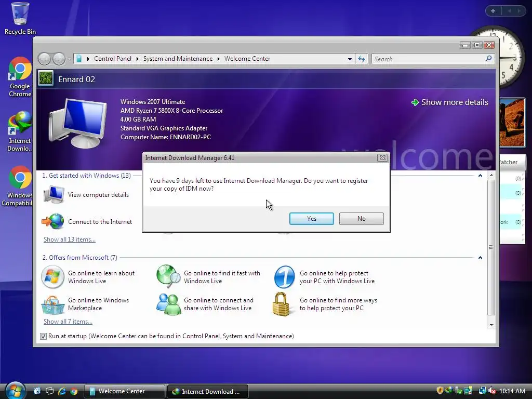Click the View computer details icon
The width and height of the screenshot is (532, 399).
pyautogui.click(x=54, y=194)
